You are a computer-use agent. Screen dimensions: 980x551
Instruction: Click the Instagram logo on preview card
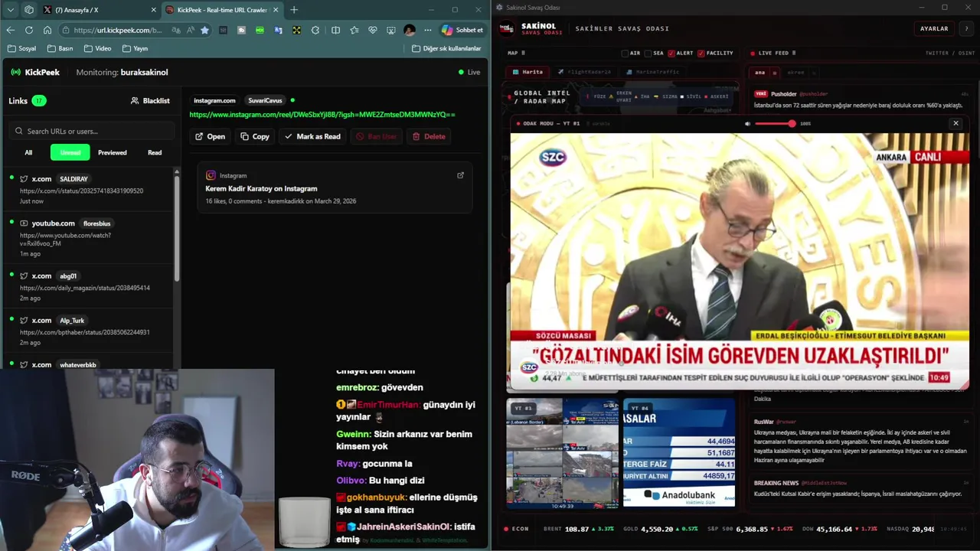(211, 175)
